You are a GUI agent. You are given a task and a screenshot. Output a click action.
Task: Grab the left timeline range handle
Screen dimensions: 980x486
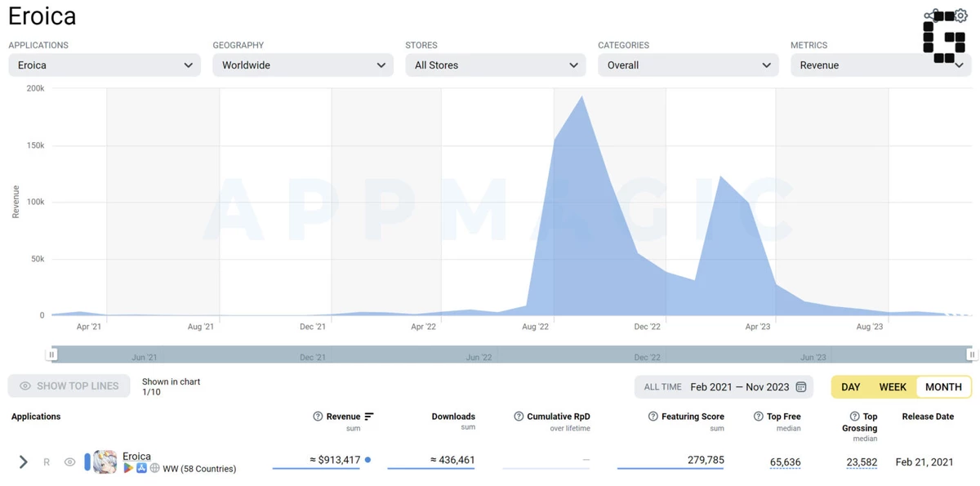[x=51, y=354]
